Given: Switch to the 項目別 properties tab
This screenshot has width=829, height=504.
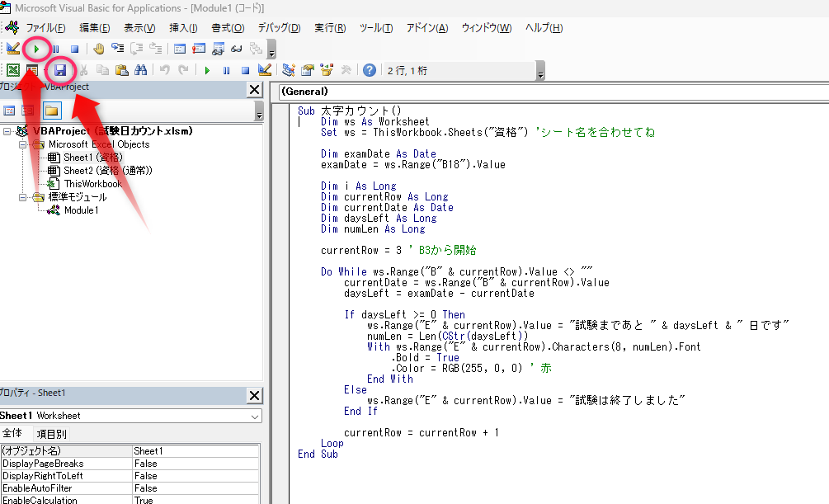Looking at the screenshot, I should pyautogui.click(x=51, y=434).
